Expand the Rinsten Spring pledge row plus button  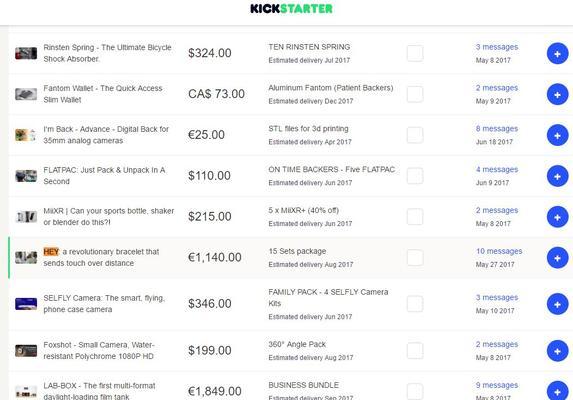click(x=557, y=54)
